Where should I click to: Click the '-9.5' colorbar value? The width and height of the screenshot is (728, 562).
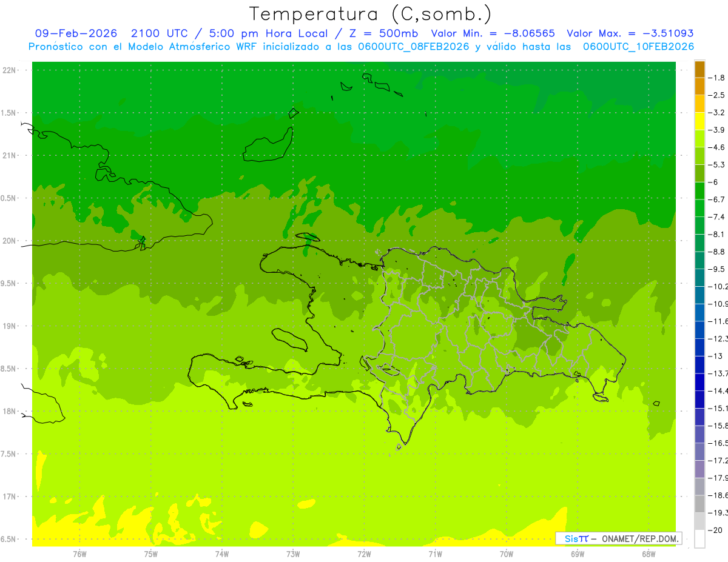[x=717, y=269]
